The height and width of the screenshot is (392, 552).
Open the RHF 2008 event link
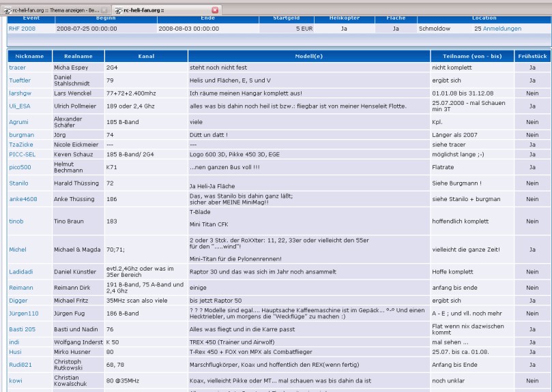(22, 29)
